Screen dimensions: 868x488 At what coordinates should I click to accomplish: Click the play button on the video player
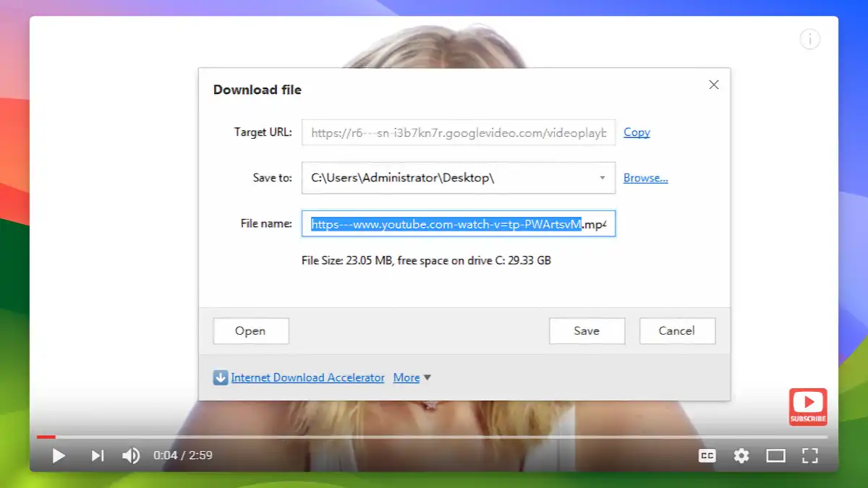pyautogui.click(x=58, y=455)
